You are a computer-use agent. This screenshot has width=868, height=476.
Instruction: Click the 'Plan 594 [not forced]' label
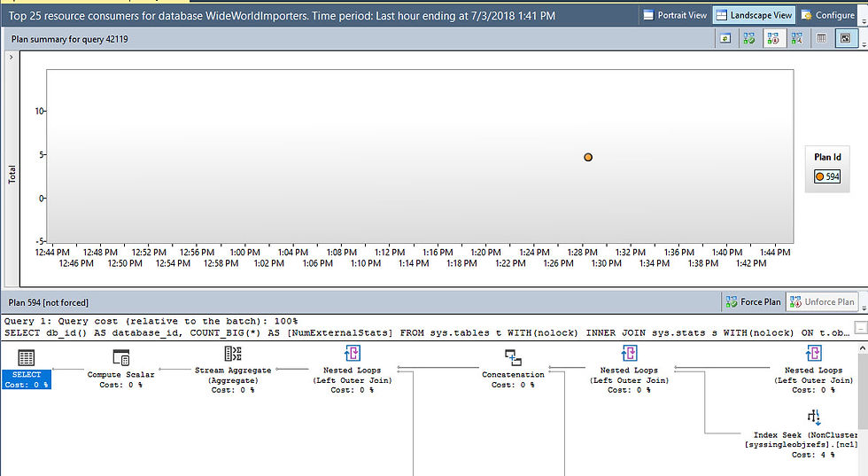pyautogui.click(x=48, y=302)
